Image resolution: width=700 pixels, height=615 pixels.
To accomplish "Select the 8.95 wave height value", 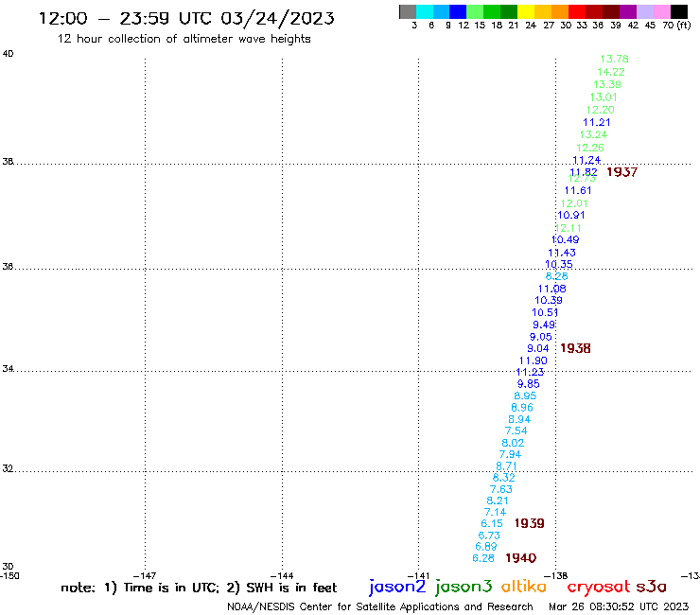I will (525, 395).
